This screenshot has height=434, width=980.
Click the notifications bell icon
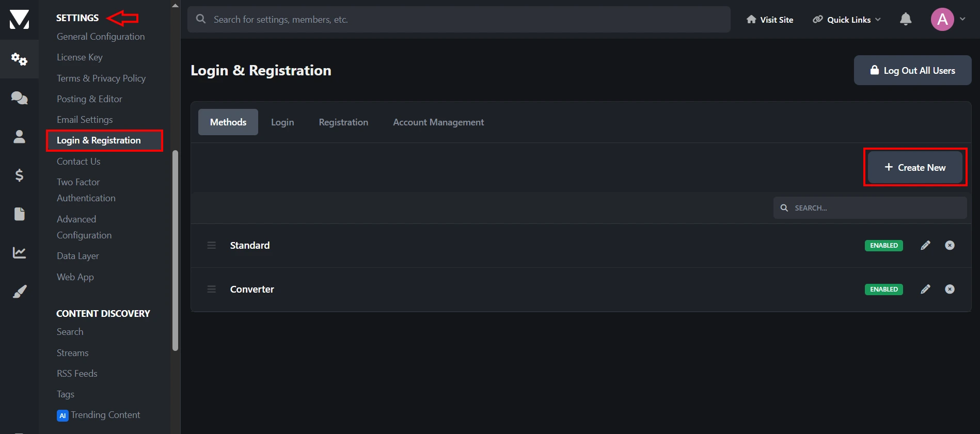pyautogui.click(x=906, y=19)
